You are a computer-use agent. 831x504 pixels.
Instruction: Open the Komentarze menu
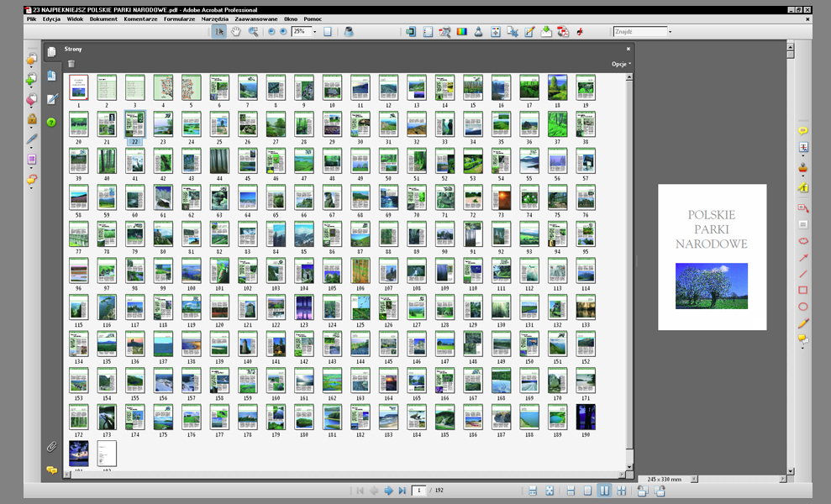pyautogui.click(x=140, y=19)
